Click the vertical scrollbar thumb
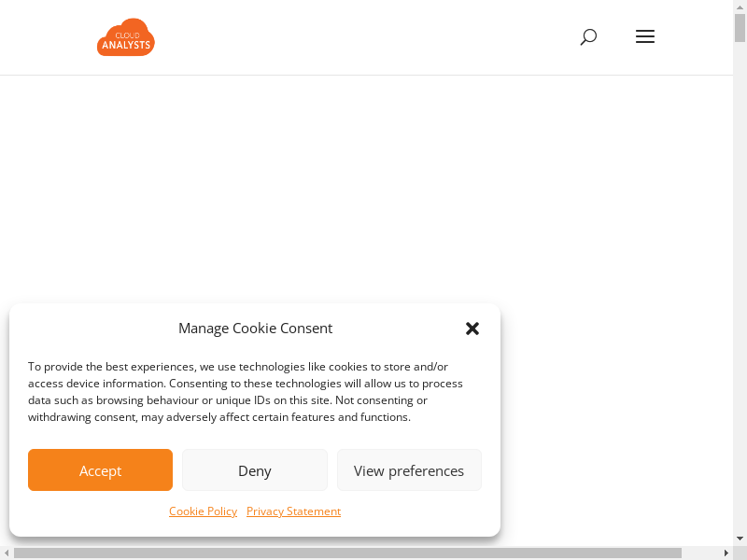This screenshot has width=747, height=560. pos(740,28)
